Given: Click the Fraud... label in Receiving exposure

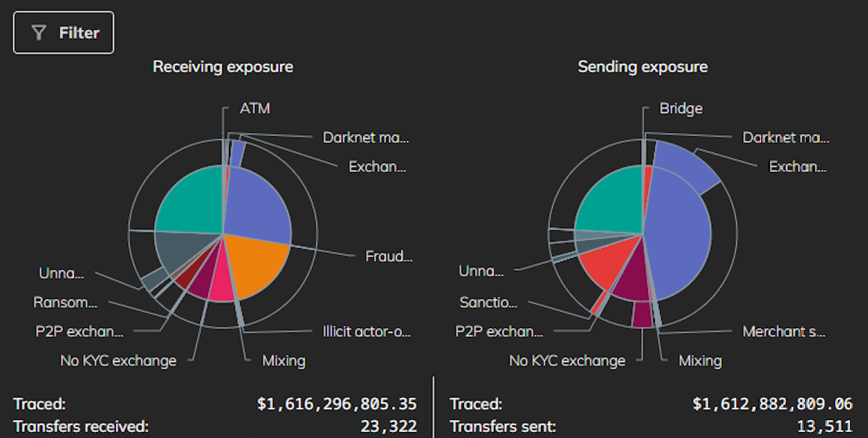Looking at the screenshot, I should click(388, 256).
